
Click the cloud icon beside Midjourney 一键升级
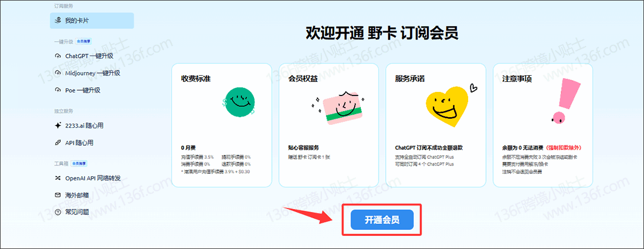[x=58, y=73]
